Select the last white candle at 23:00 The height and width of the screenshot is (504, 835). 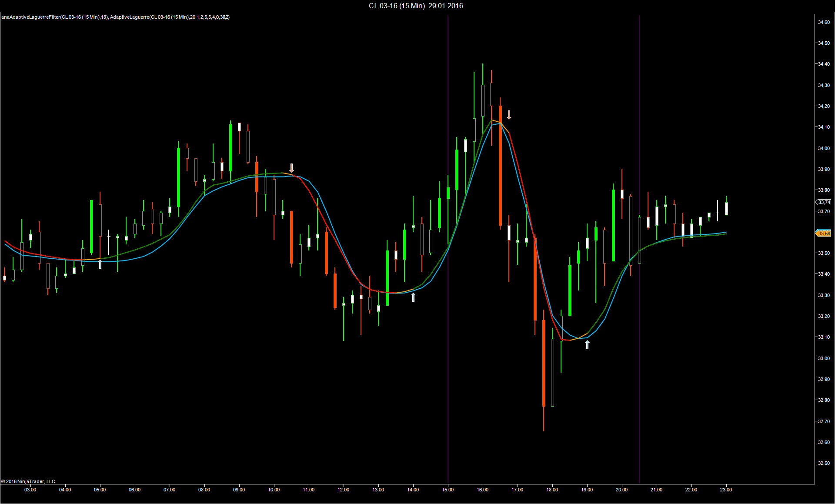(726, 209)
